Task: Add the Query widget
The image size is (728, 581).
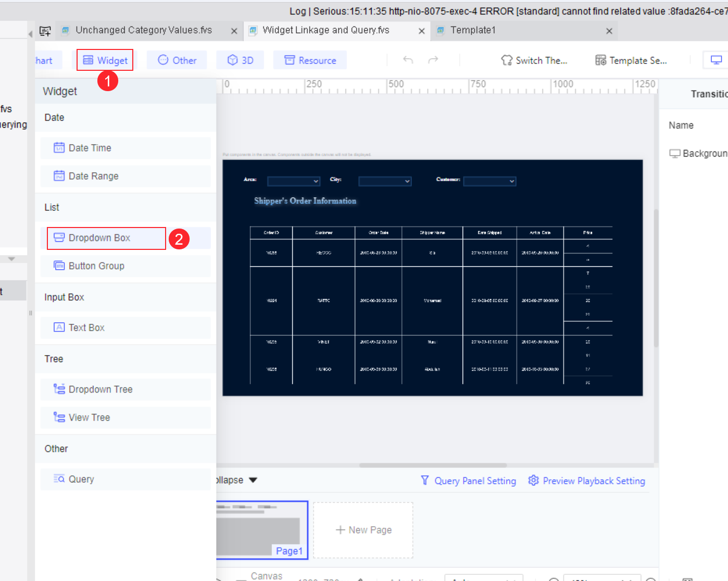Action: pyautogui.click(x=125, y=479)
